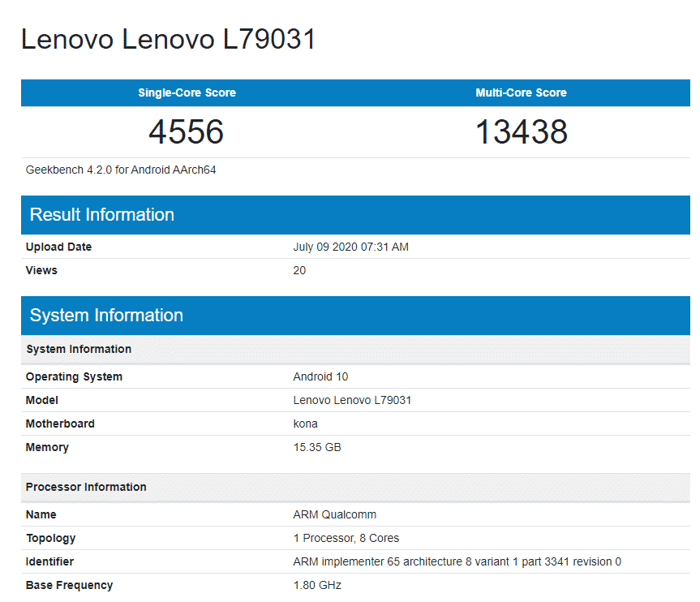Screen dimensions: 700x602
Task: Click the Identifier label
Action: point(49,561)
